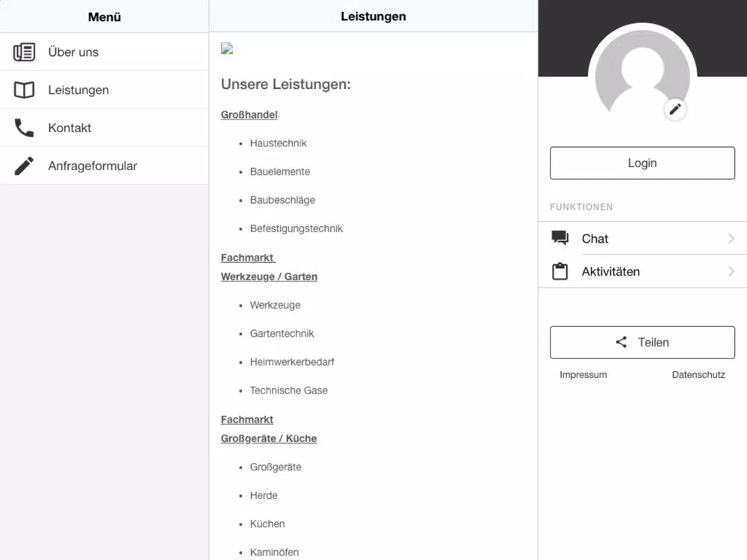The image size is (747, 560).
Task: Click the Küchen list item
Action: click(x=267, y=524)
